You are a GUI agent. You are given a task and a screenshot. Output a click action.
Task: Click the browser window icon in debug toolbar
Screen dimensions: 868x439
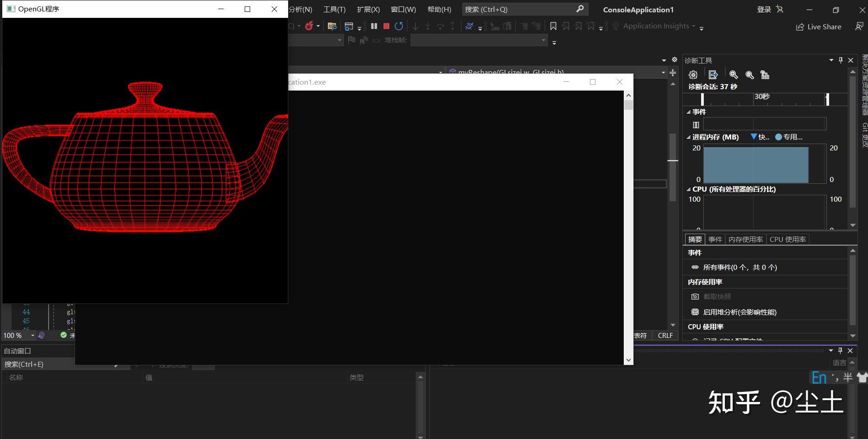[x=349, y=26]
